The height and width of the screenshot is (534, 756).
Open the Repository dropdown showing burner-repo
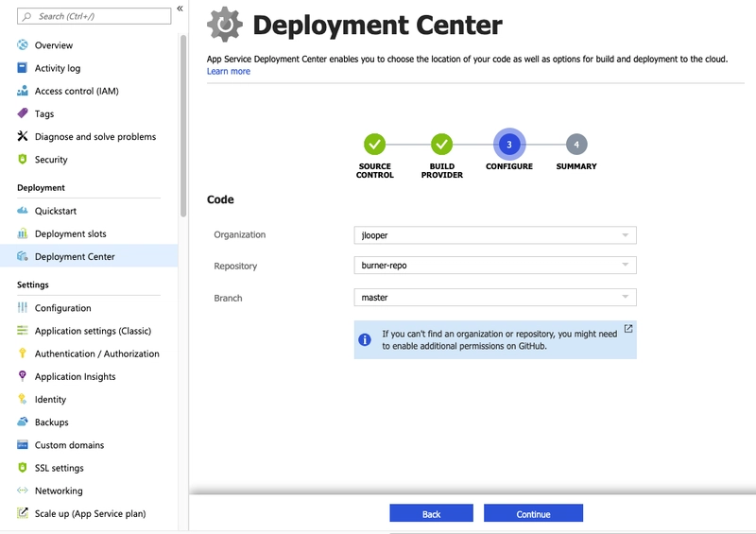[495, 266]
